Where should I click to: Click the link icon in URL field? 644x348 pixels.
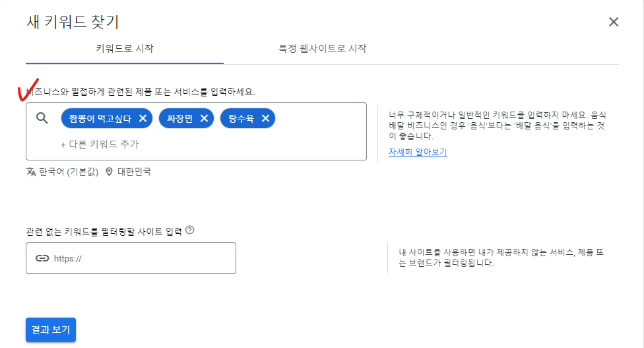tap(42, 258)
